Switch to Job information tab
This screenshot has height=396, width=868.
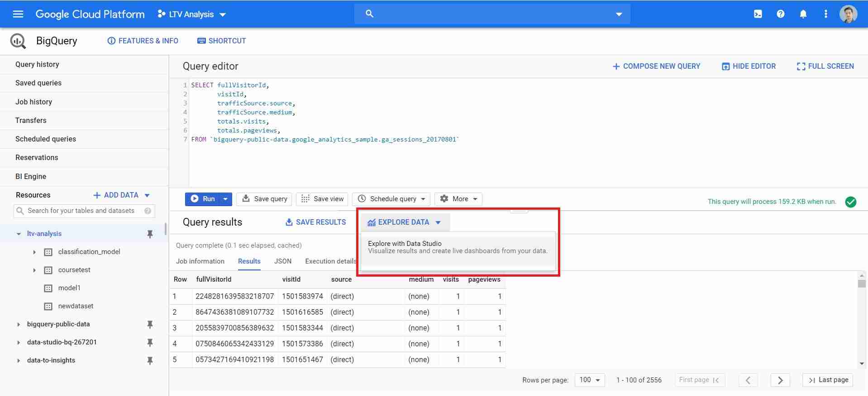200,261
